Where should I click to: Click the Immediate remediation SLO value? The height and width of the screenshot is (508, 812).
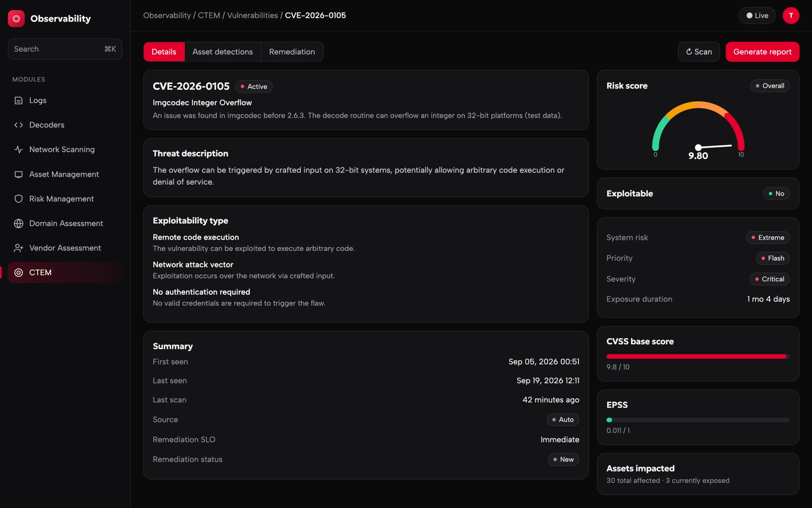coord(560,440)
